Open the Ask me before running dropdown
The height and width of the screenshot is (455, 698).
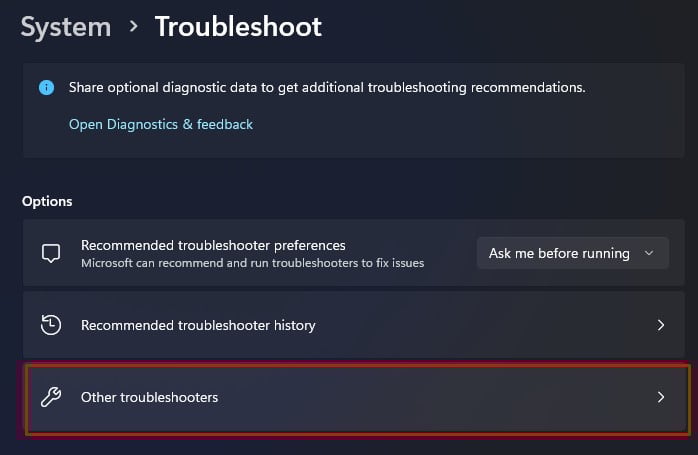572,253
